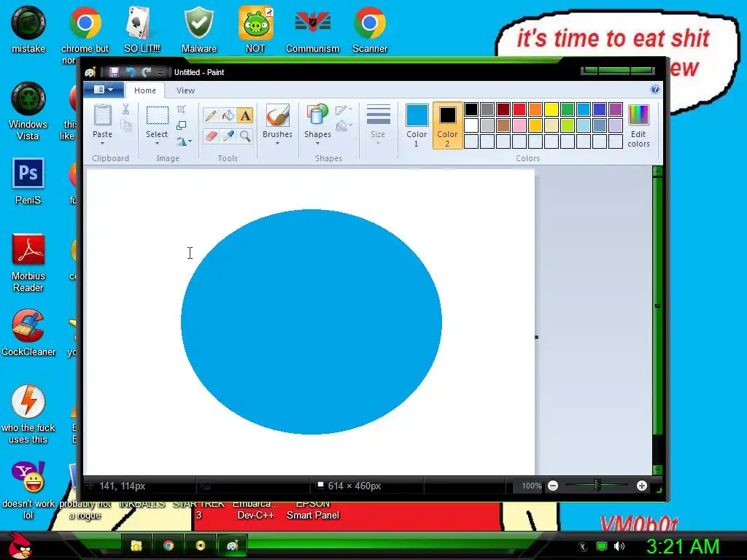Click the zoom in plus button
Image resolution: width=747 pixels, height=560 pixels.
coord(642,486)
